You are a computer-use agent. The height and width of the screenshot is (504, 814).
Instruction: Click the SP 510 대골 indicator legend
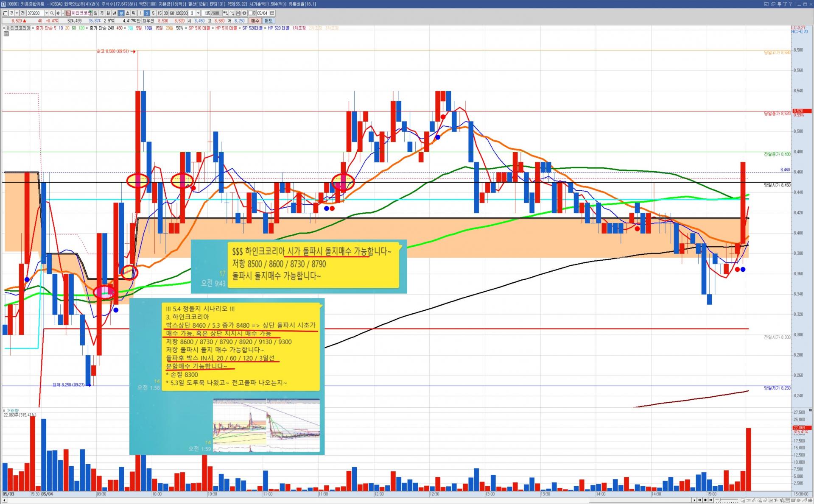coord(199,28)
